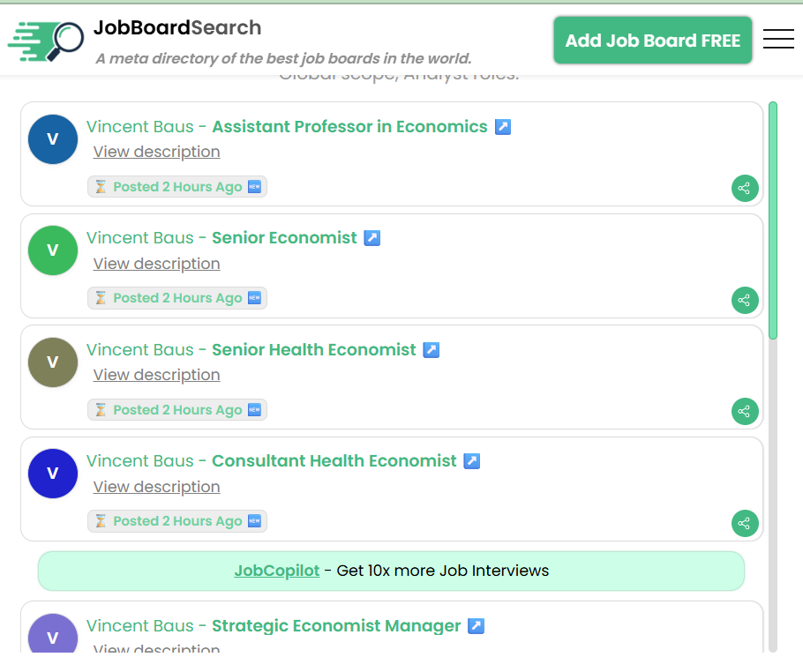Share the Senior Economist job posting
The height and width of the screenshot is (672, 803).
click(x=745, y=300)
